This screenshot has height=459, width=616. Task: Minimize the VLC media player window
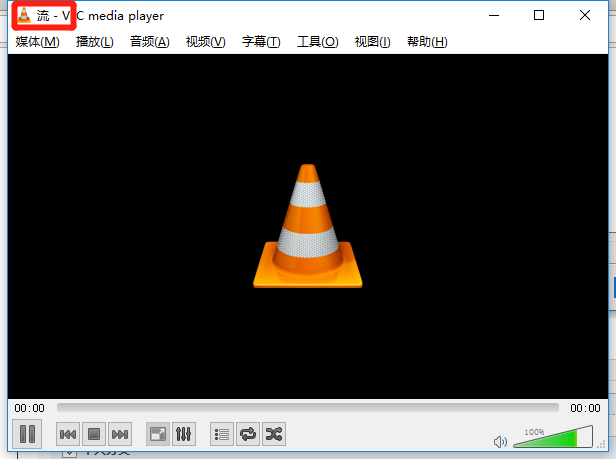494,15
